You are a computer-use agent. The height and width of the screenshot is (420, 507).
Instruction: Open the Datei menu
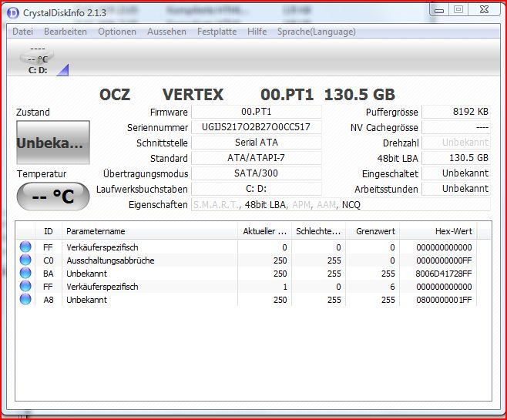click(x=22, y=32)
